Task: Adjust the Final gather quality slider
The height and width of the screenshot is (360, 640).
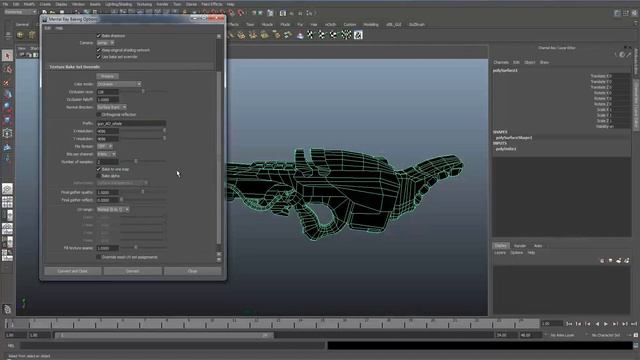Action: (x=142, y=192)
